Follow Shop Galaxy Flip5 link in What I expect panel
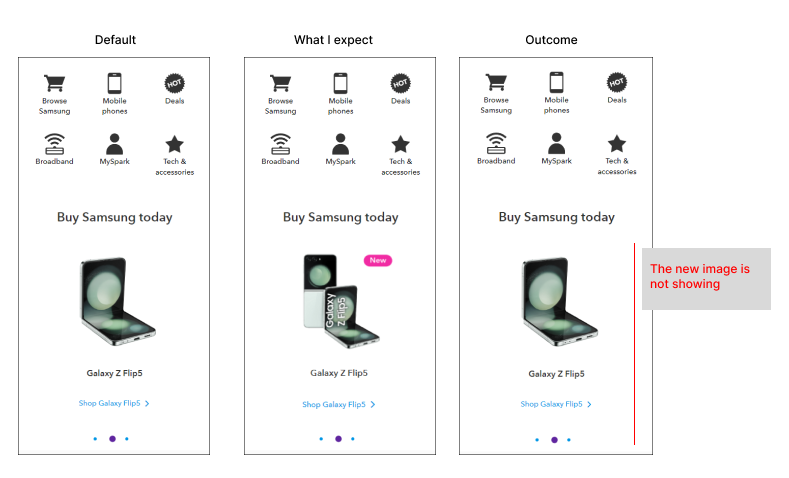Image resolution: width=789 pixels, height=478 pixels. (x=338, y=405)
